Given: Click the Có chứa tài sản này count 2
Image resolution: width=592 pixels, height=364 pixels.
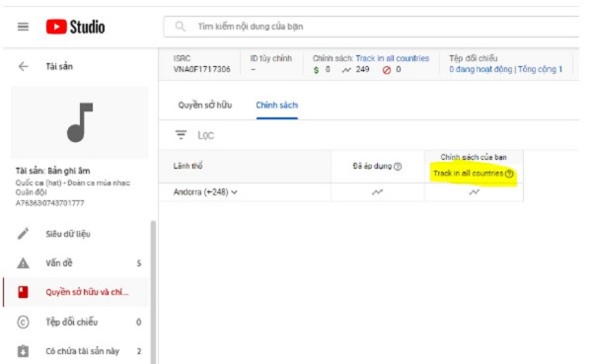Looking at the screenshot, I should coord(139,351).
